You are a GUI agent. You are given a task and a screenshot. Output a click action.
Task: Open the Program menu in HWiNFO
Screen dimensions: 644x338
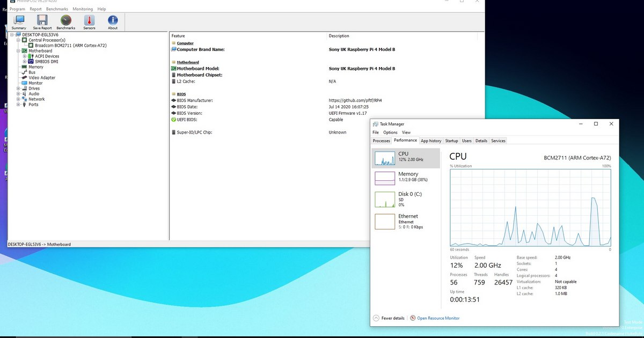tap(17, 9)
